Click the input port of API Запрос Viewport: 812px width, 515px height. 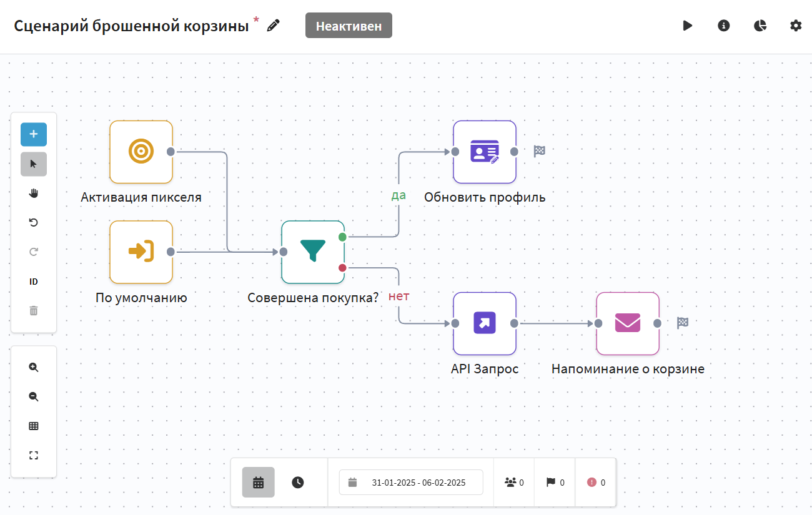pos(455,323)
